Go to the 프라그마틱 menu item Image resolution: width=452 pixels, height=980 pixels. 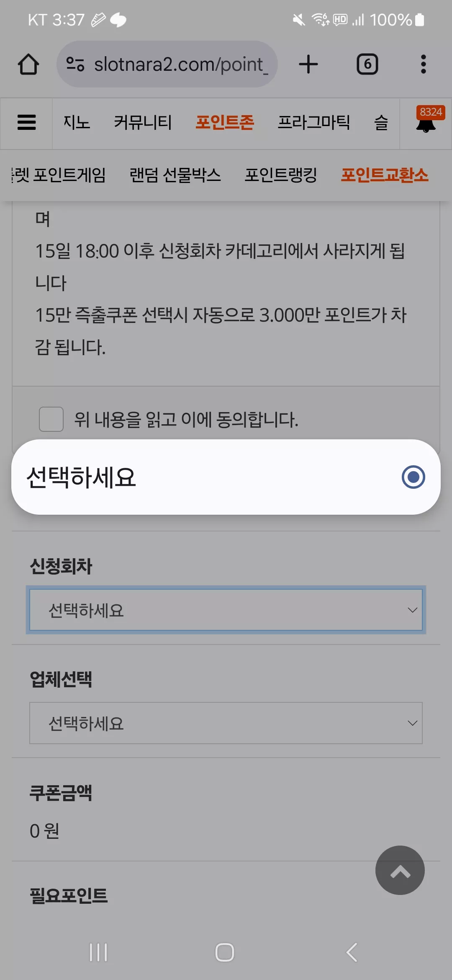pos(314,122)
